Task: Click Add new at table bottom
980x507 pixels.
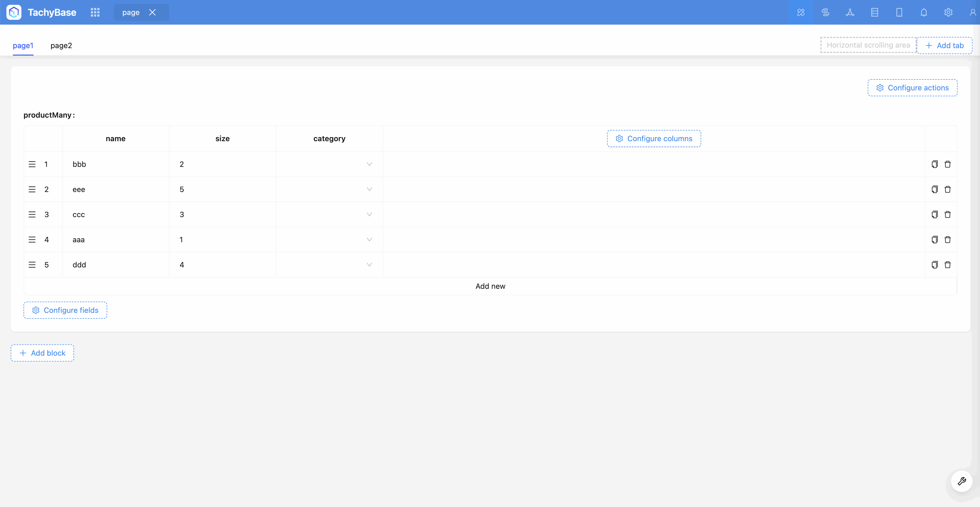Action: [x=490, y=286]
